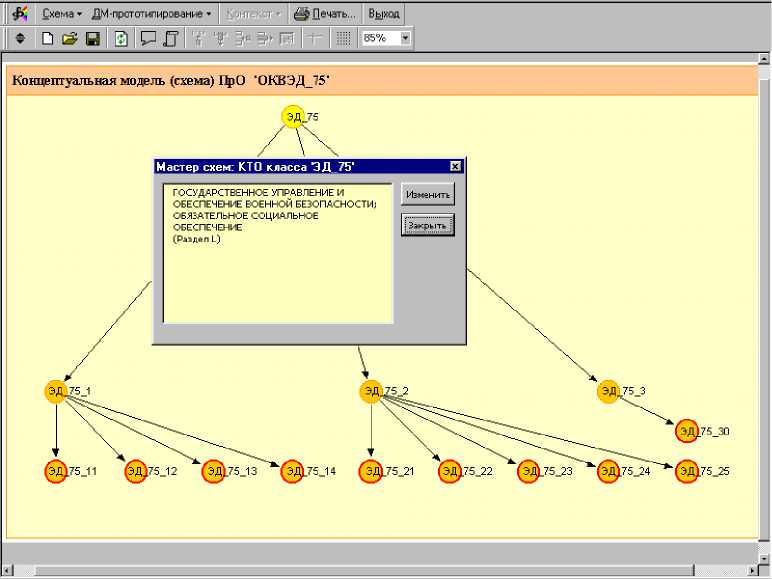Click the description text area in dialog

[278, 254]
